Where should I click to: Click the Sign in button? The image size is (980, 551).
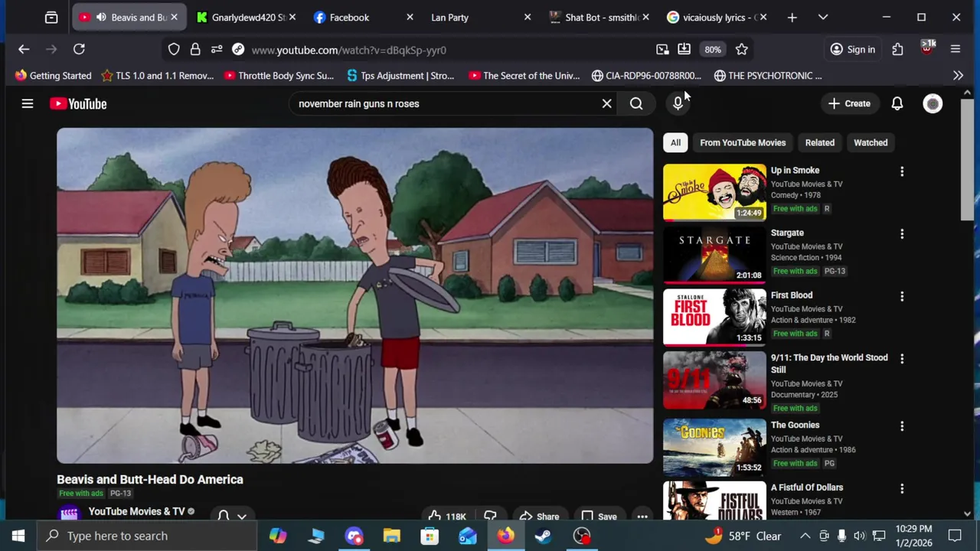[x=853, y=50]
